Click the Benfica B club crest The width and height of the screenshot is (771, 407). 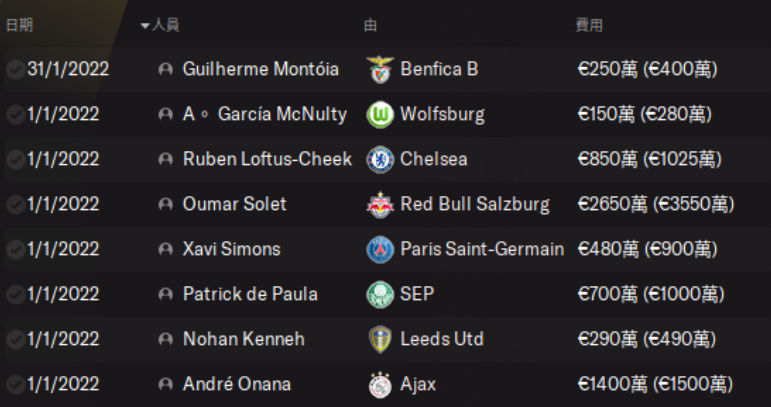380,70
